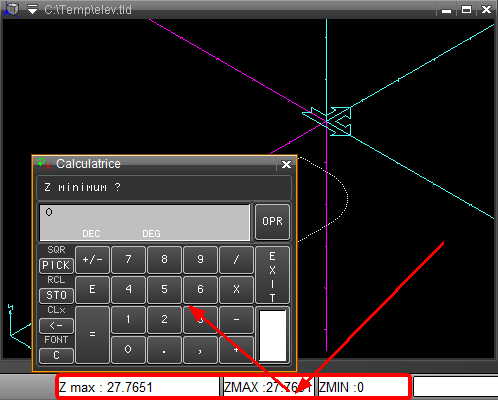Click the number 7 key

click(x=128, y=259)
